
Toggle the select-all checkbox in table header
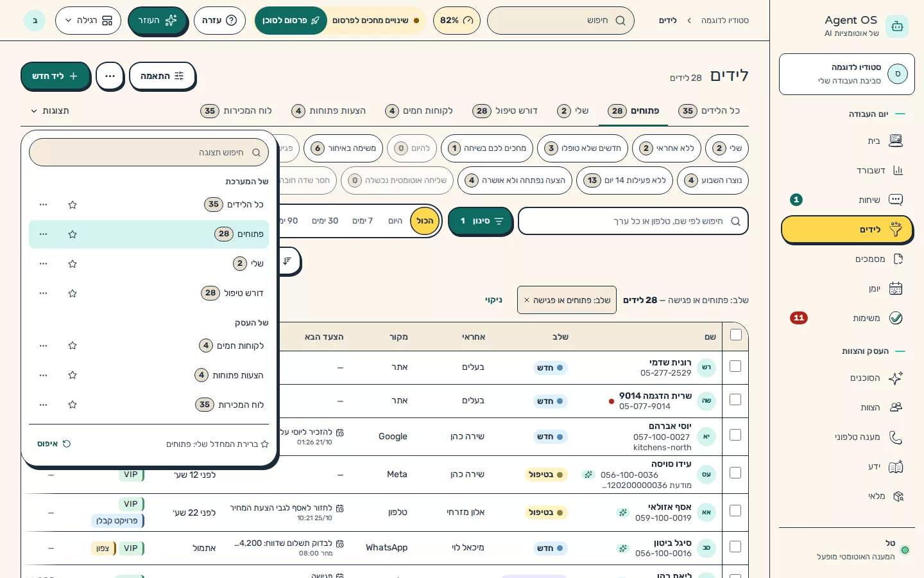tap(736, 335)
